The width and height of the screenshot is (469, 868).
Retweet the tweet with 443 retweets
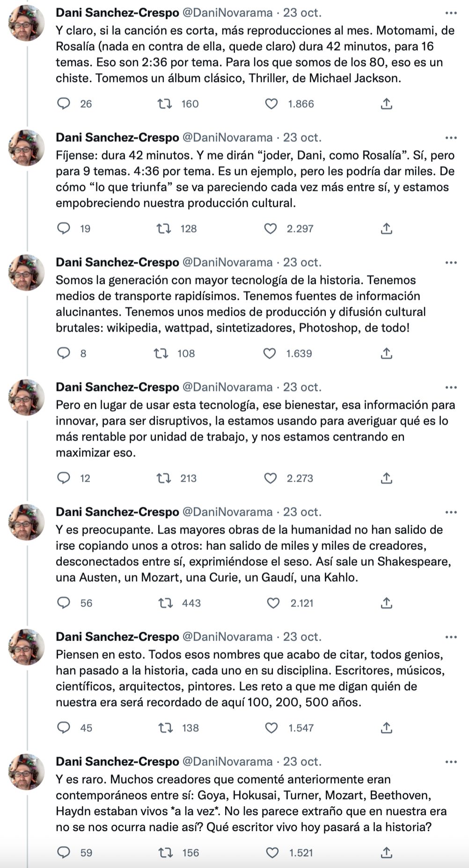tap(166, 603)
